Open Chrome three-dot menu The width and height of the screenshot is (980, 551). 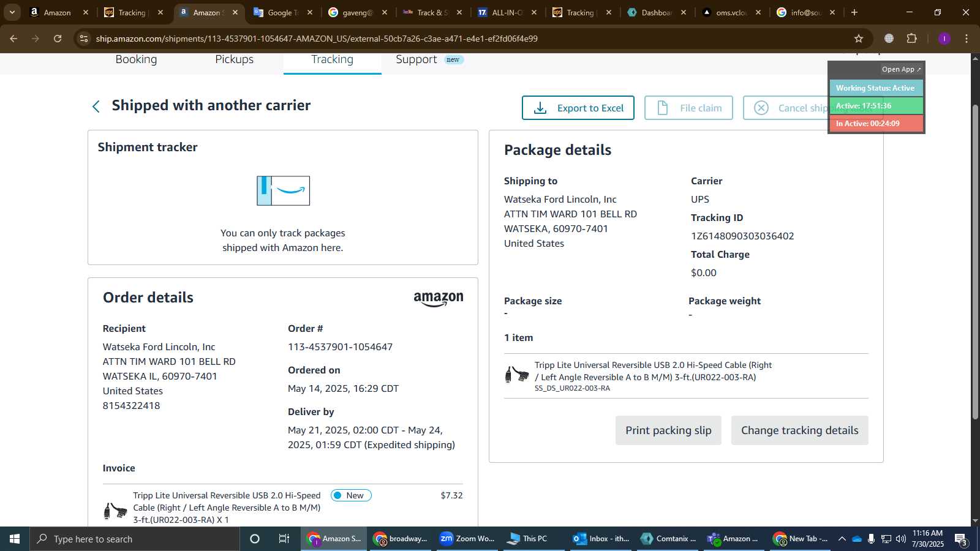(967, 39)
